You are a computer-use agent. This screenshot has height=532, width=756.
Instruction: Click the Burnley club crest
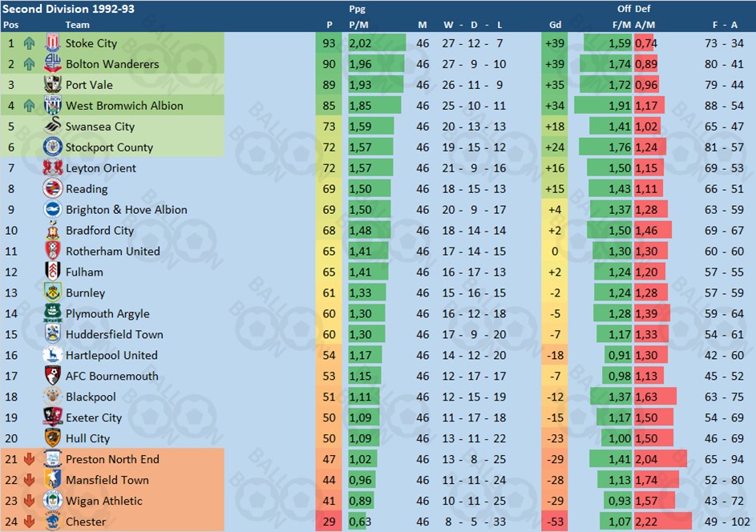pos(53,292)
